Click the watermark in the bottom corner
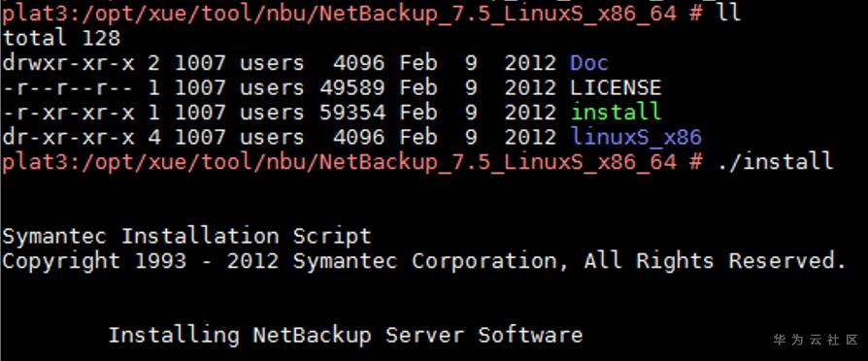Image resolution: width=868 pixels, height=361 pixels. [x=816, y=340]
